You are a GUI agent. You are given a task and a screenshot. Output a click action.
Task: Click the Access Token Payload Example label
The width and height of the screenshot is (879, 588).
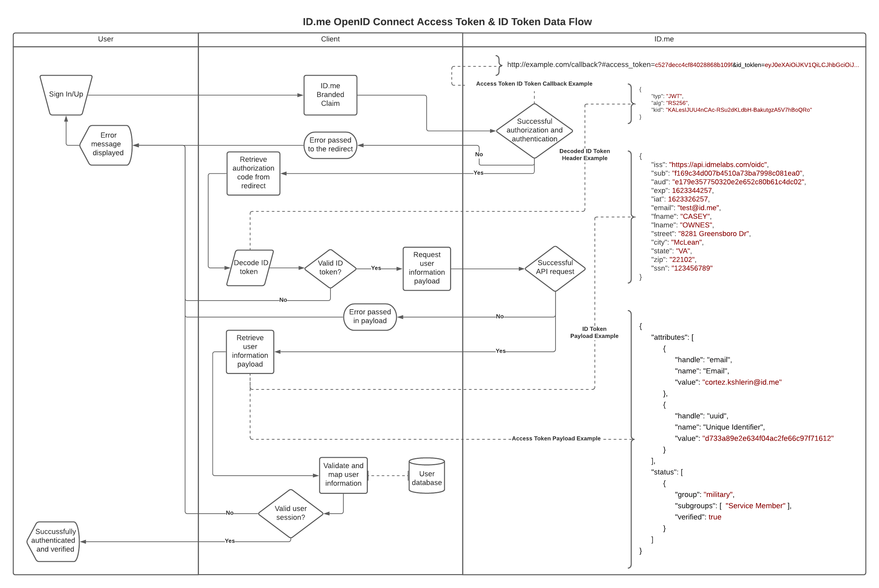[555, 438]
